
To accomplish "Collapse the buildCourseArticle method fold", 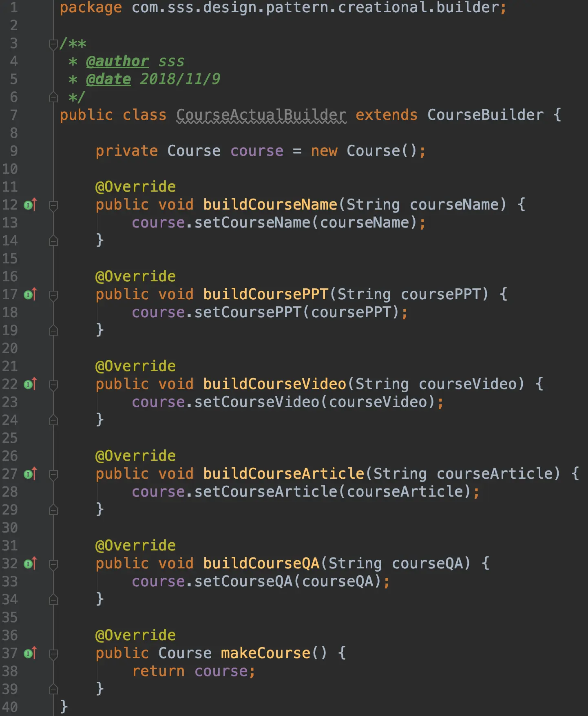I will pos(53,475).
